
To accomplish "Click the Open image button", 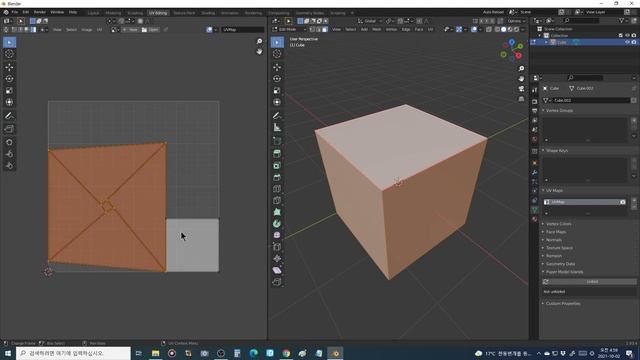I will click(x=150, y=29).
